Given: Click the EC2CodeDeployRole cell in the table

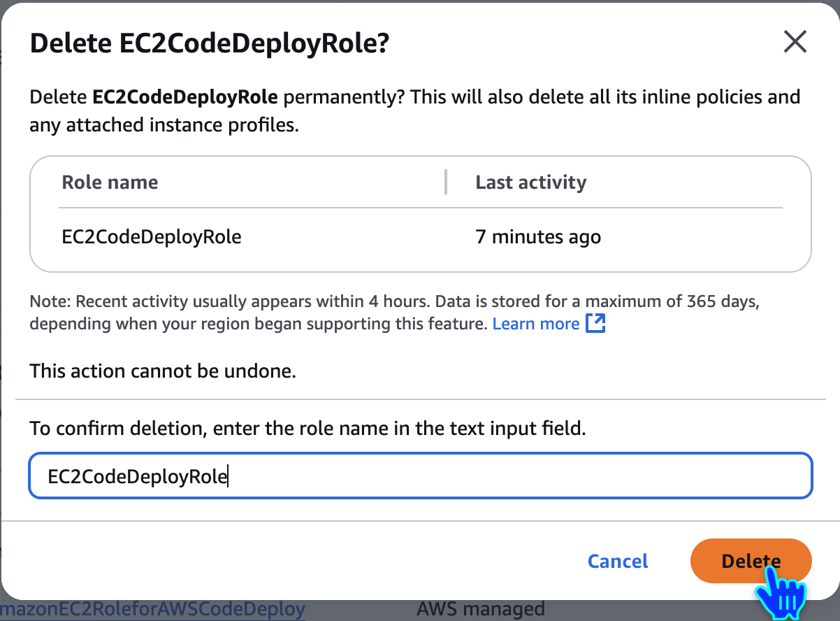Looking at the screenshot, I should pyautogui.click(x=152, y=237).
